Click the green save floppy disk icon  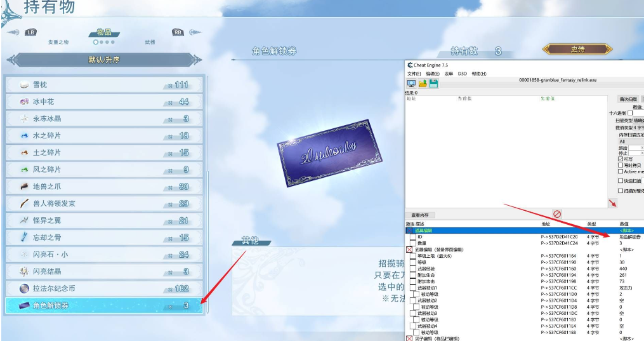click(433, 84)
